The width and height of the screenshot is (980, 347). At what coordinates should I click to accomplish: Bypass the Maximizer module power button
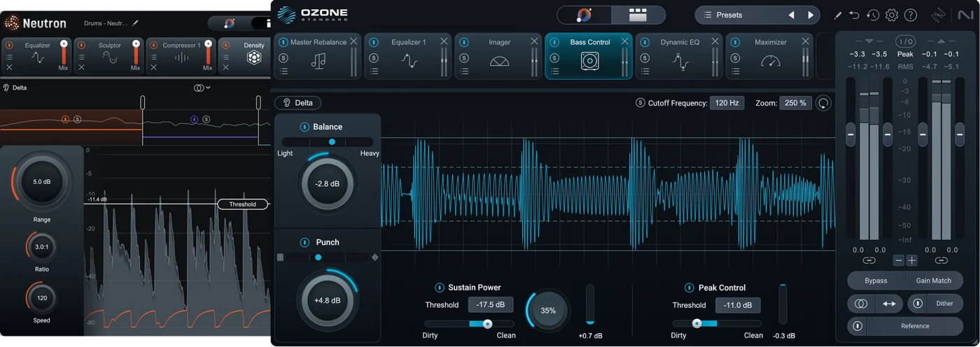(735, 42)
